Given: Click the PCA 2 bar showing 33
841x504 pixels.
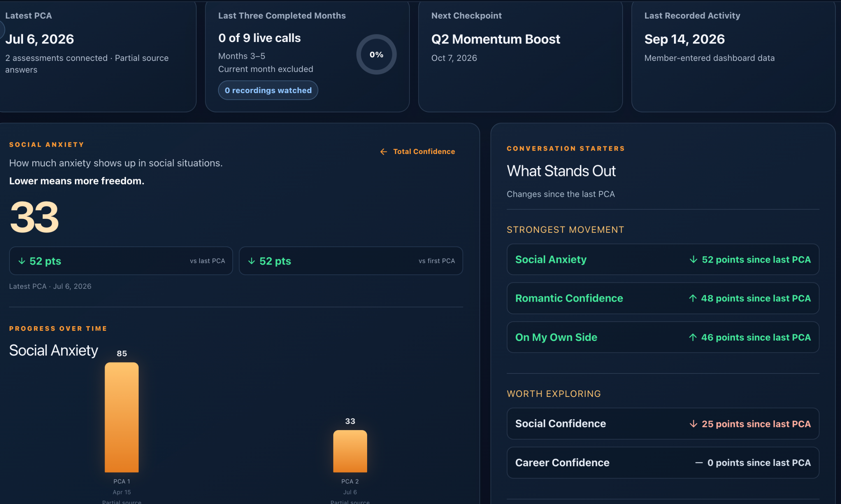Looking at the screenshot, I should pyautogui.click(x=350, y=451).
